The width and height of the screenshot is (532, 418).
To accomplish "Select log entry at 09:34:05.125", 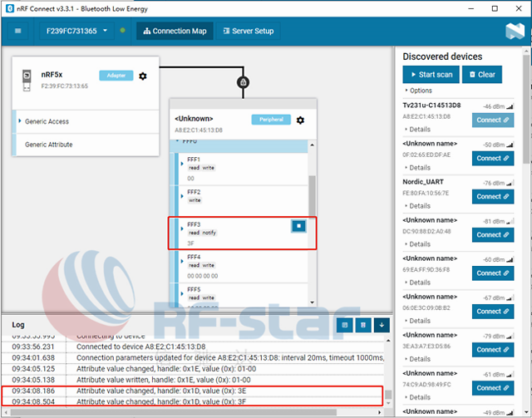I will point(193,369).
